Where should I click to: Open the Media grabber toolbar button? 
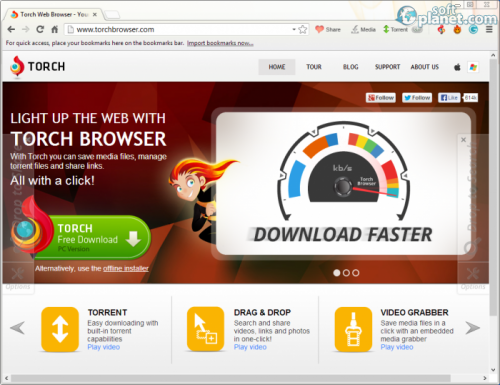coord(363,29)
